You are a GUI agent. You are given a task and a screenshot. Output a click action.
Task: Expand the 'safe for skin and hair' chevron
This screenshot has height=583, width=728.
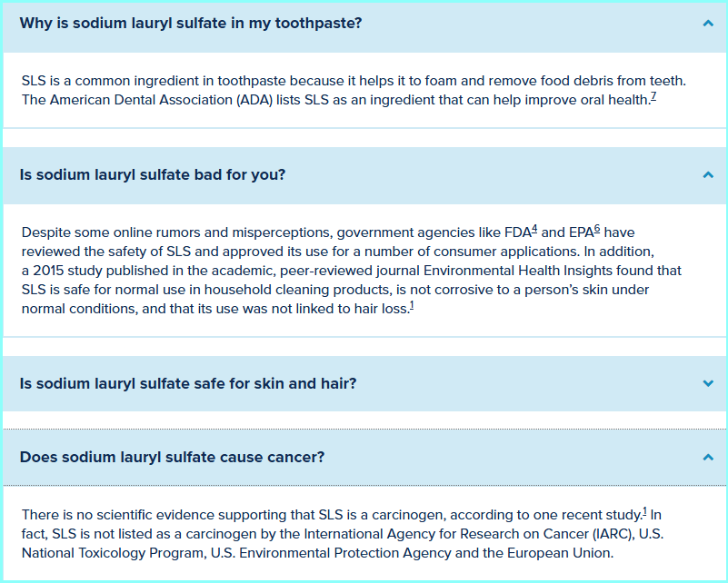click(708, 383)
